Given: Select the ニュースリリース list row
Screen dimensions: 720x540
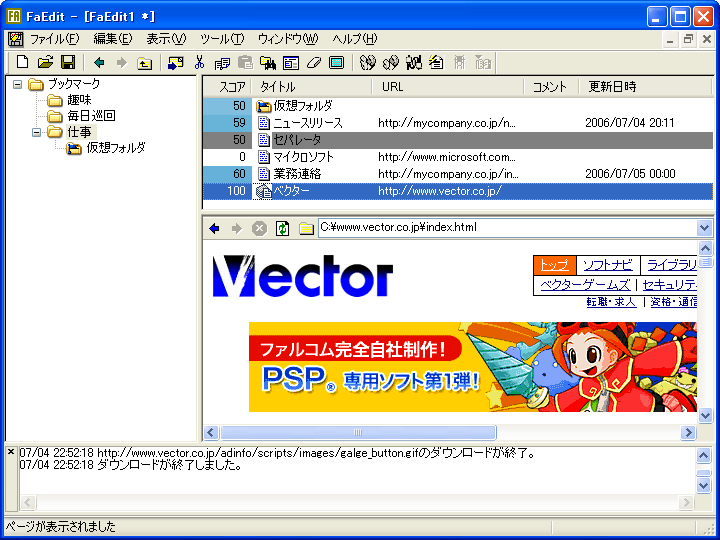Looking at the screenshot, I should click(458, 123).
